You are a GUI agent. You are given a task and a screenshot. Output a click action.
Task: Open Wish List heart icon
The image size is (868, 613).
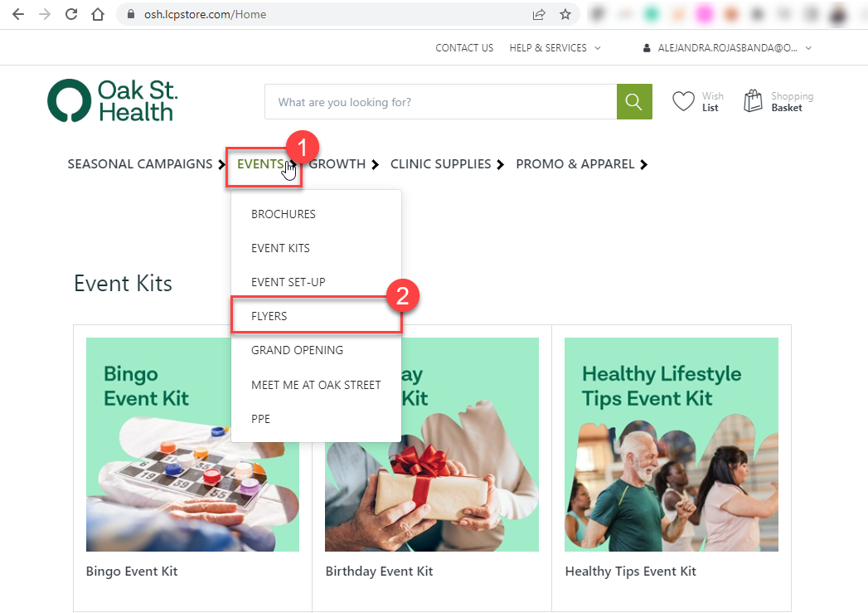(x=683, y=101)
